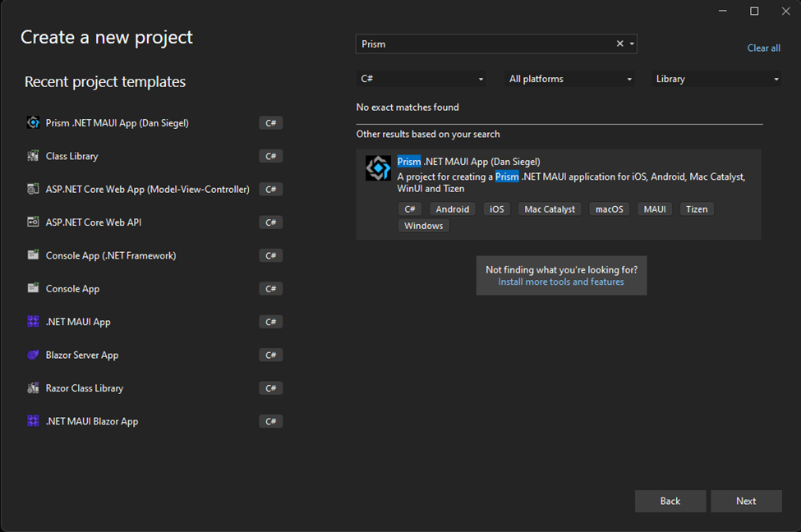Open the Library project type dropdown
The width and height of the screenshot is (801, 532).
click(716, 79)
